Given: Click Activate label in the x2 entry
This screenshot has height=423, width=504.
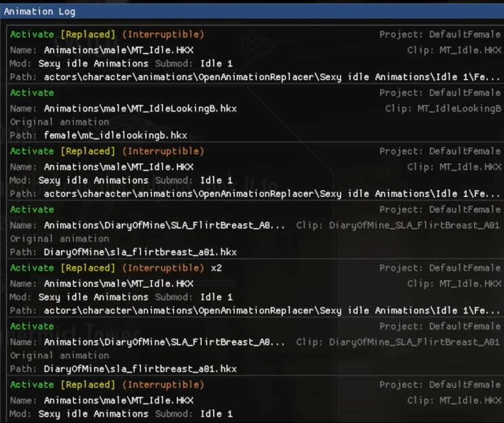Looking at the screenshot, I should coord(32,268).
